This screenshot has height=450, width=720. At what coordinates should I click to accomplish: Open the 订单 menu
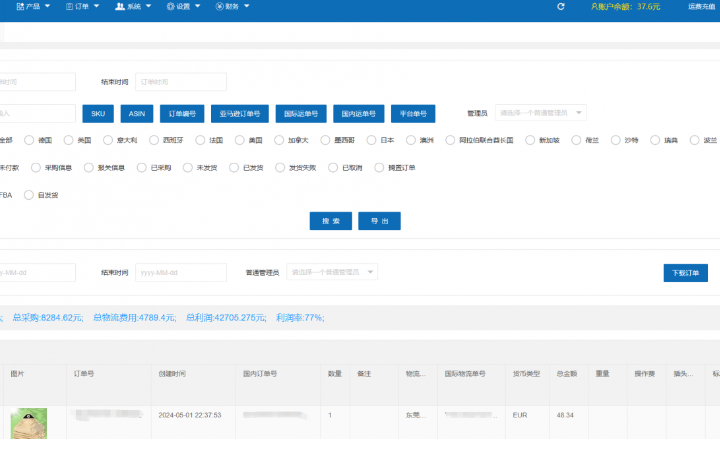(x=82, y=6)
